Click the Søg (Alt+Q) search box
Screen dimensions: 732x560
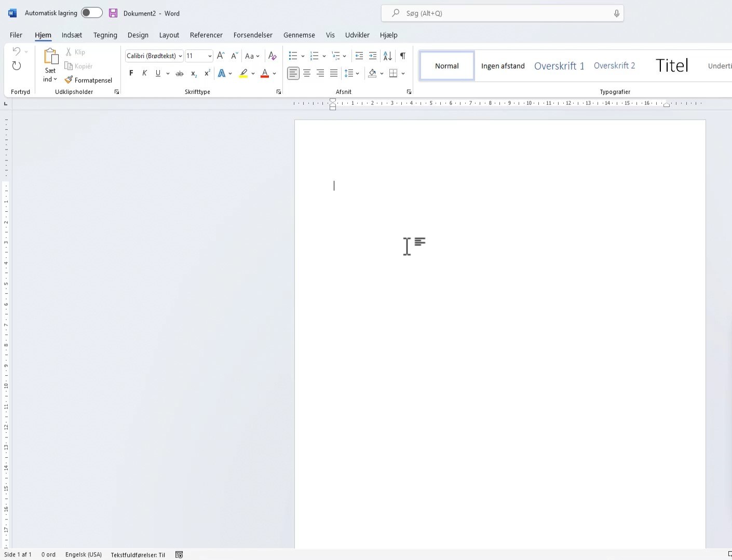(502, 13)
